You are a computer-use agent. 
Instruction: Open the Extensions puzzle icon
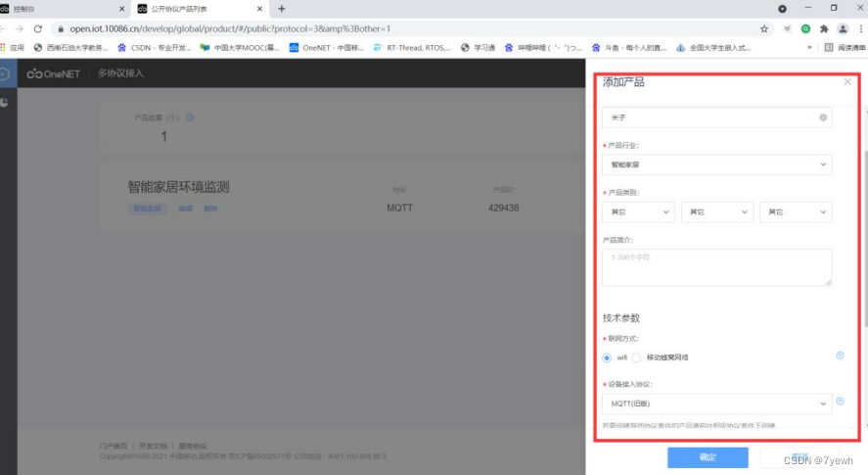(824, 28)
